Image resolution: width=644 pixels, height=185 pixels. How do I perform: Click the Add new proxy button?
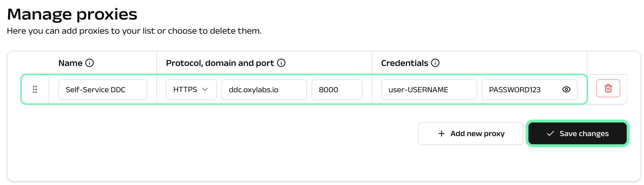pos(470,134)
